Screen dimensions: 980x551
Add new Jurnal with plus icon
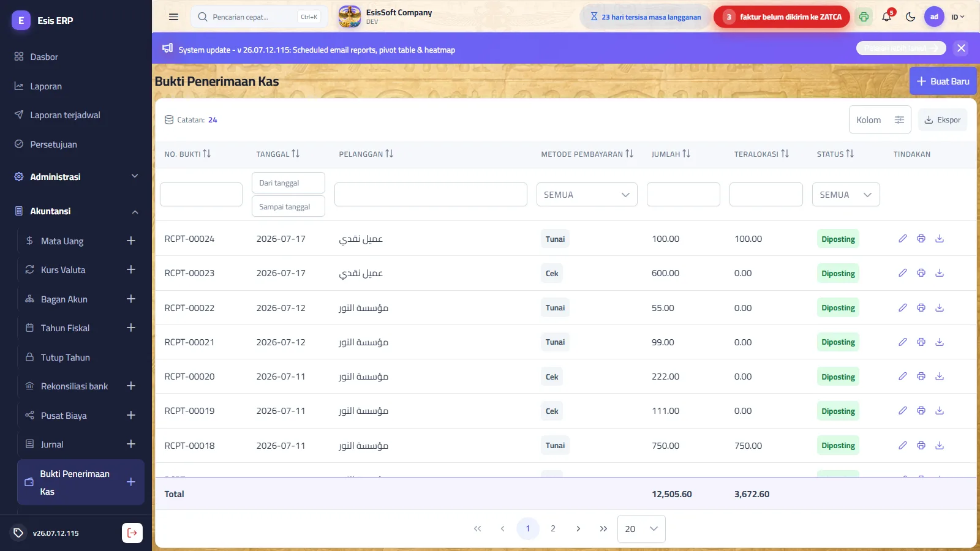(131, 444)
